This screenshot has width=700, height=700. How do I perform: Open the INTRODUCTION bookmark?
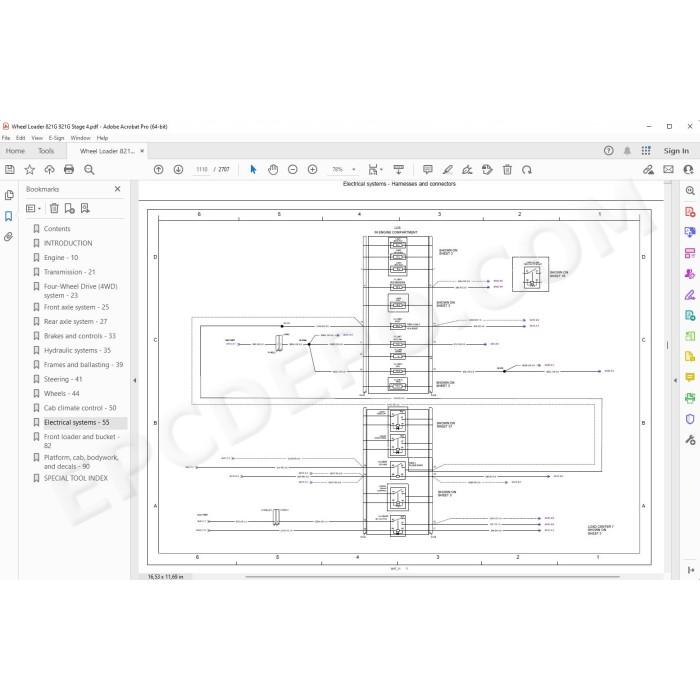pyautogui.click(x=68, y=243)
